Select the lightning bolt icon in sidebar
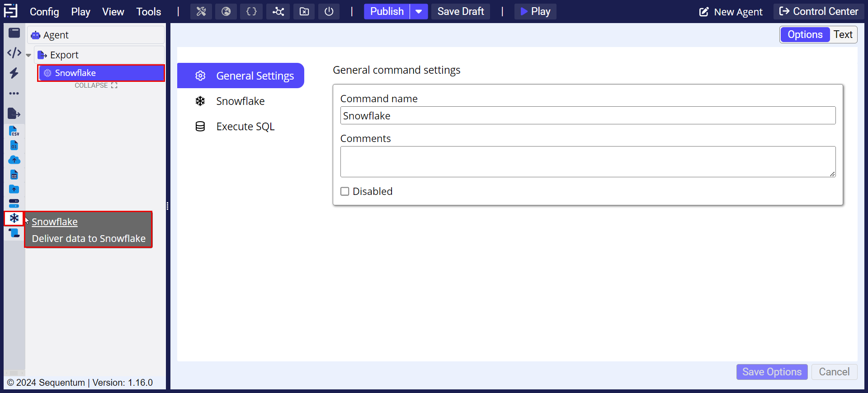Viewport: 868px width, 393px height. (x=14, y=73)
